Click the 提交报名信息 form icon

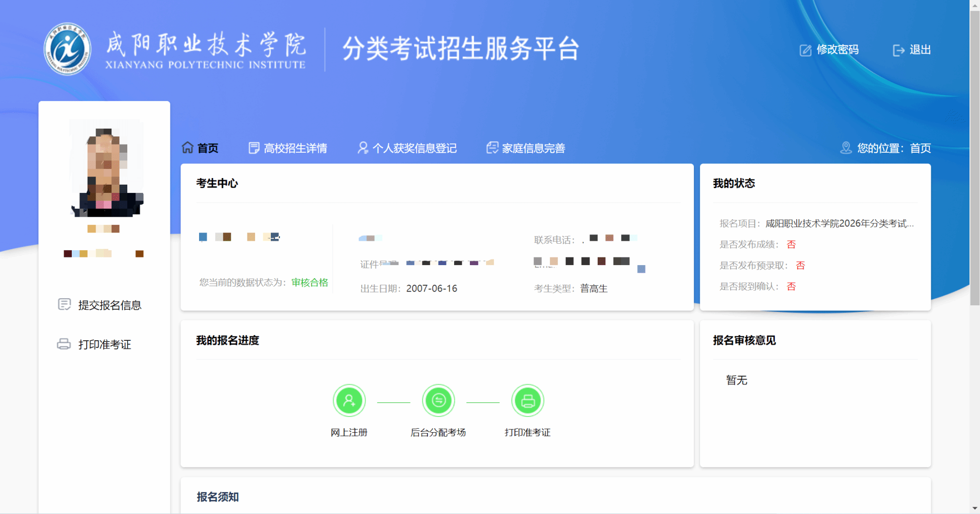(64, 305)
